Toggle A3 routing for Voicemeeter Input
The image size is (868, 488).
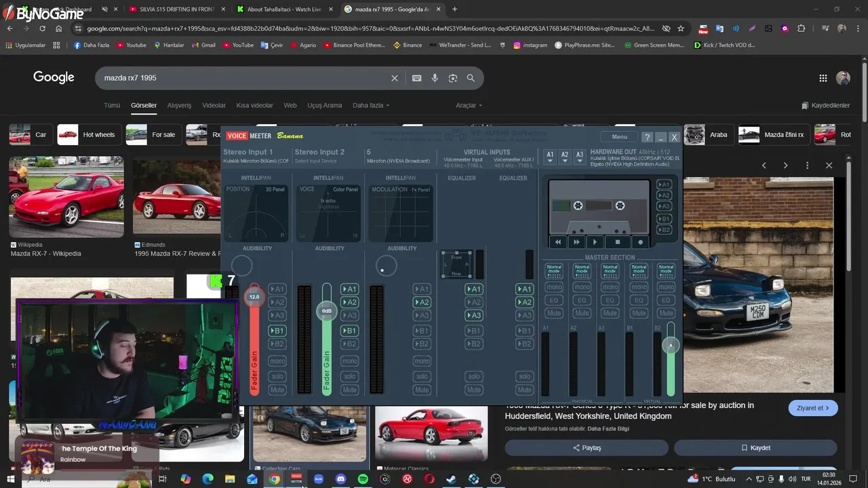(x=473, y=315)
